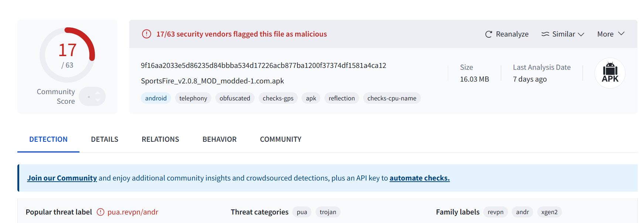Click the android tag
Screen dimensions: 644x223
point(156,98)
